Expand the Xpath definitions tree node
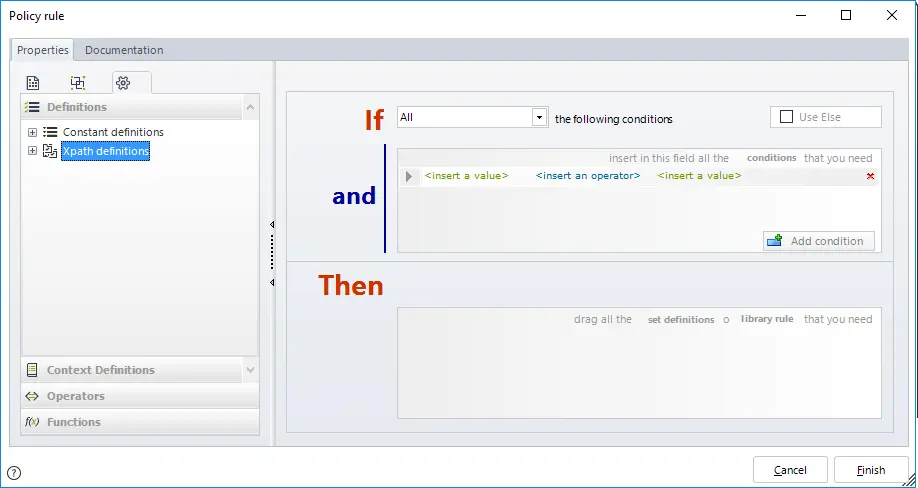Image resolution: width=918 pixels, height=488 pixels. (x=33, y=151)
